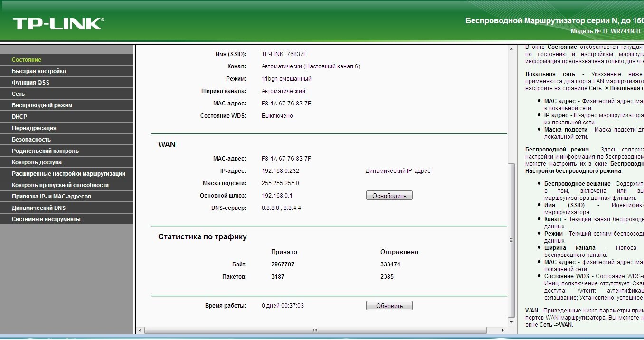644x340 pixels.
Task: Open the Переадресация section
Action: 34,128
